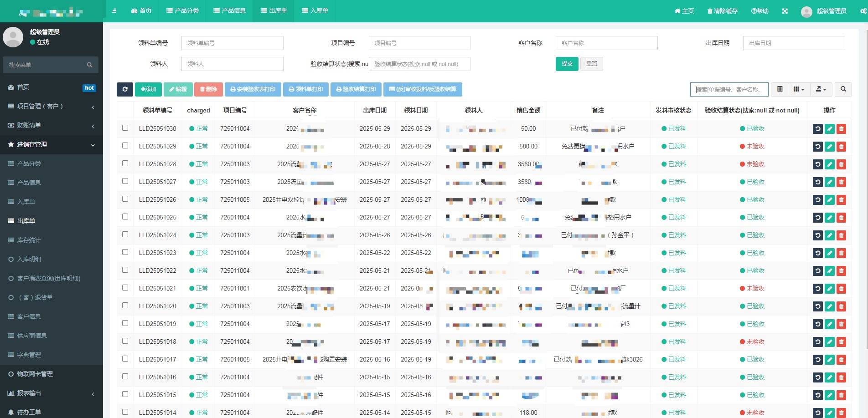Click the fullscreen expand icon in header
This screenshot has width=868, height=418.
click(785, 11)
